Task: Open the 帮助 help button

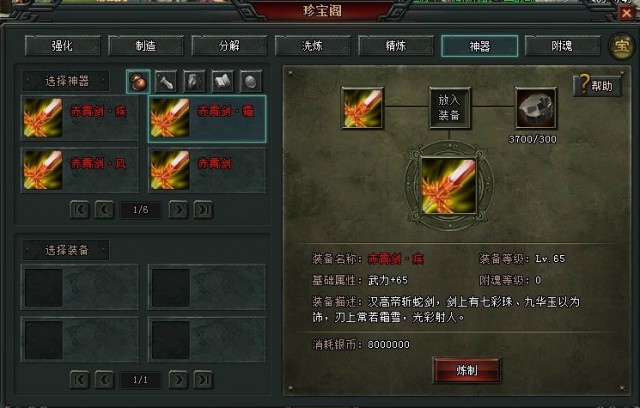Action: tap(598, 85)
